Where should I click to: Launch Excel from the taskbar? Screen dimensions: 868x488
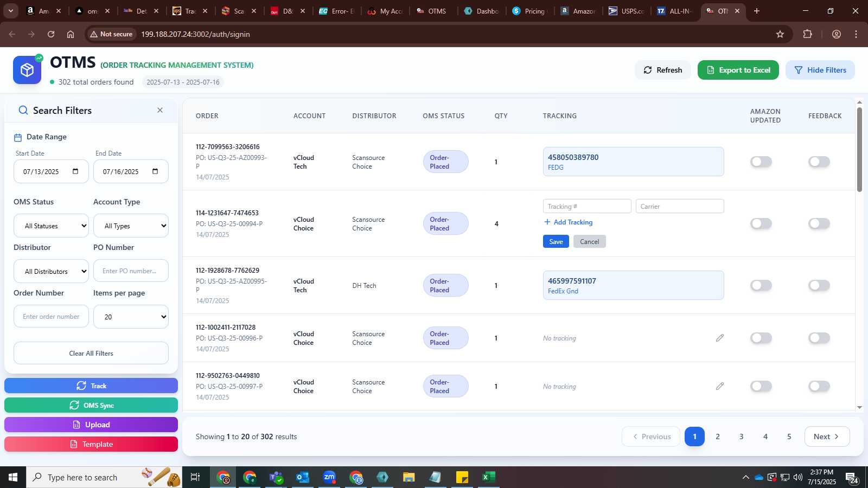coord(488,477)
